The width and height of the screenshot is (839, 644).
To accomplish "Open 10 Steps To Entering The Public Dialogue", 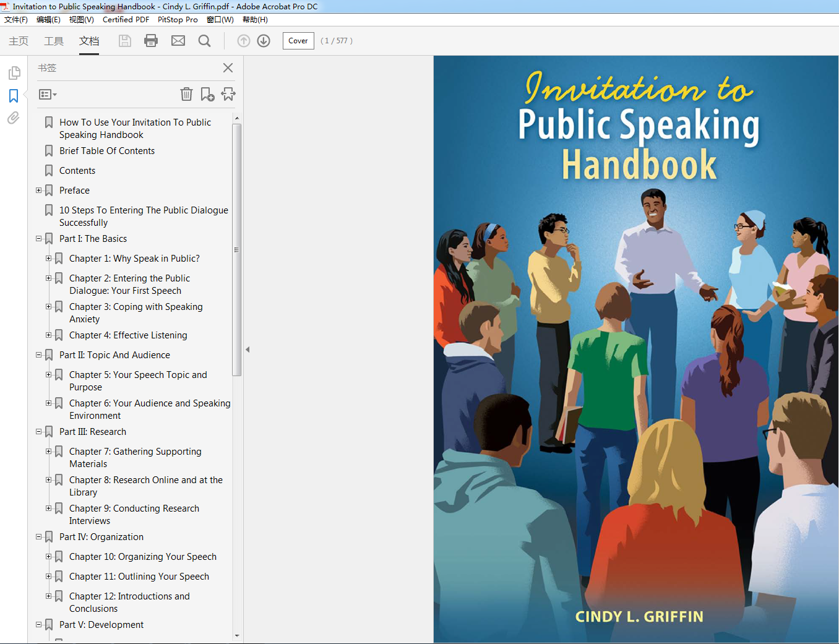I will pos(144,217).
